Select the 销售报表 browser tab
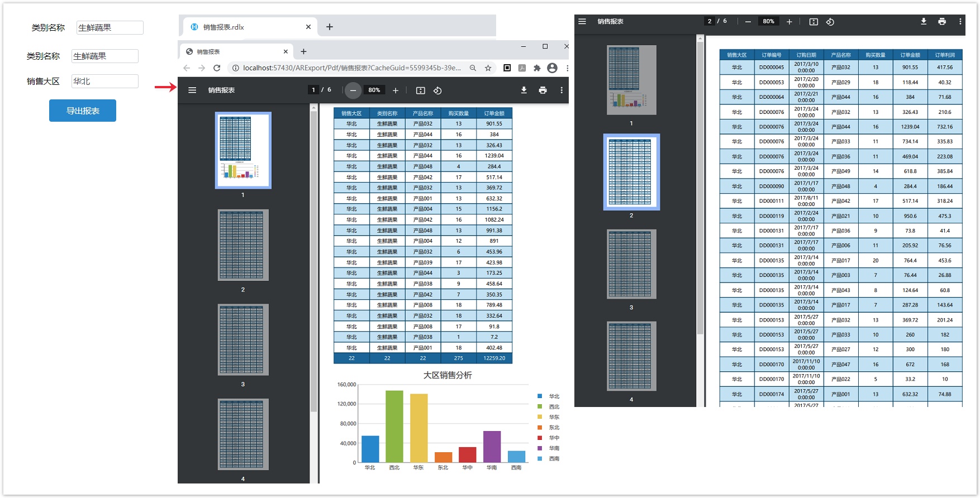980x498 pixels. click(235, 51)
